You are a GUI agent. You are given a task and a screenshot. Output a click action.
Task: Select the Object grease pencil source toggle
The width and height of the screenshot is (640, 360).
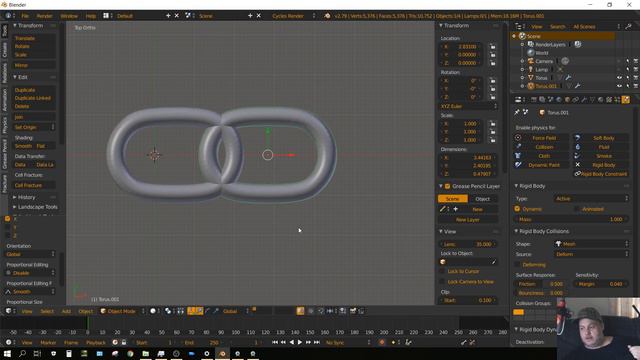[483, 199]
